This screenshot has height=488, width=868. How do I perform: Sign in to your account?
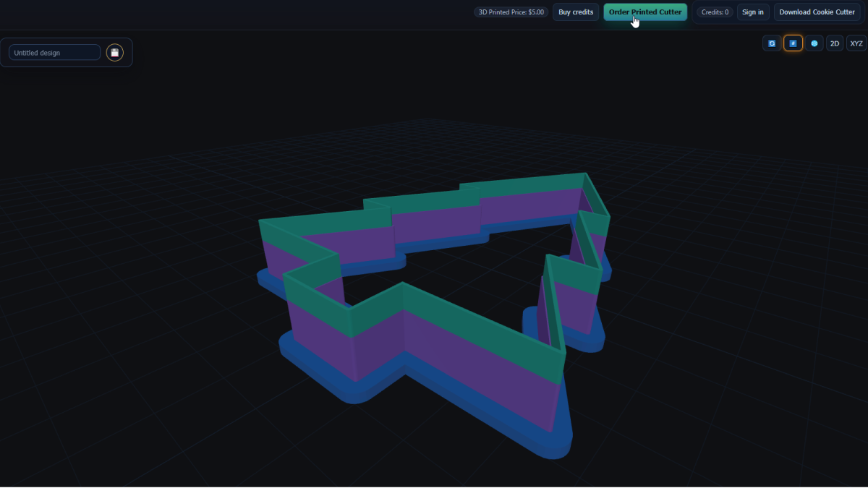point(752,12)
